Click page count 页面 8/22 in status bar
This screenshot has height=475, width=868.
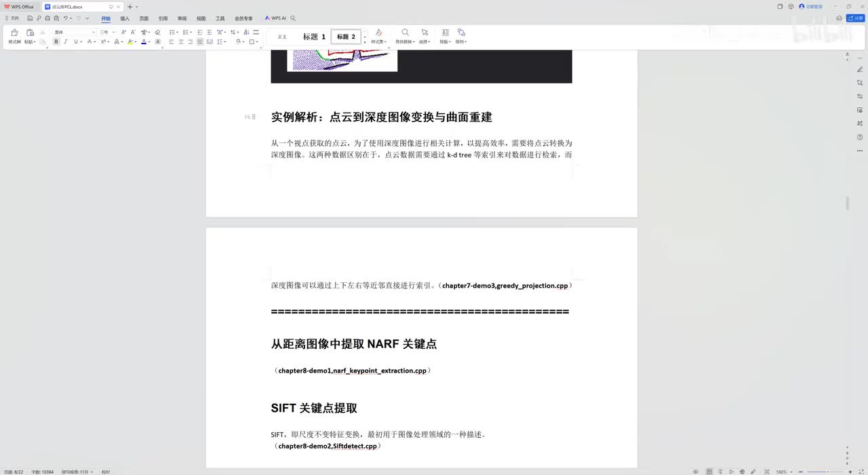tap(14, 472)
